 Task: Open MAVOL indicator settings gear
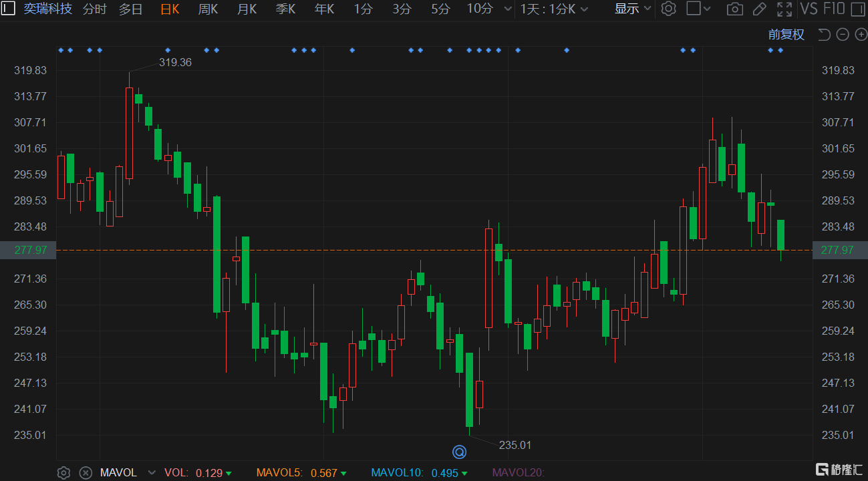point(63,472)
